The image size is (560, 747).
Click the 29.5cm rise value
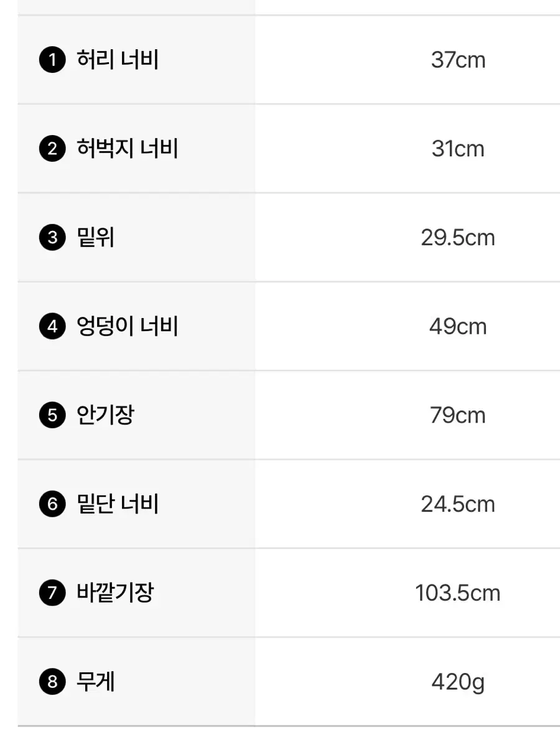(458, 238)
